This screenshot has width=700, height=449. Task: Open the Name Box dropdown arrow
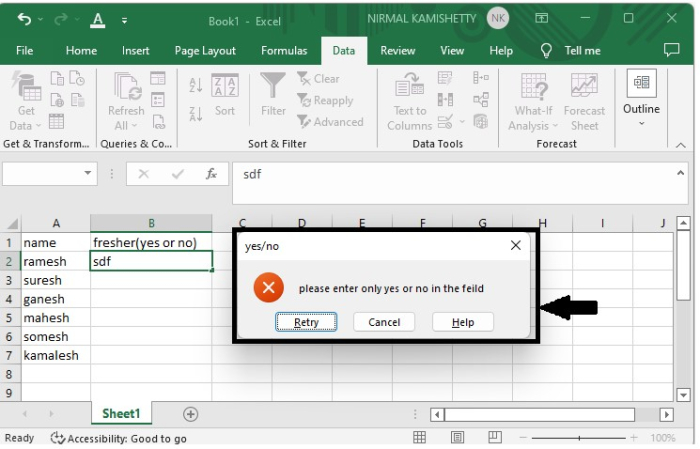(x=88, y=173)
